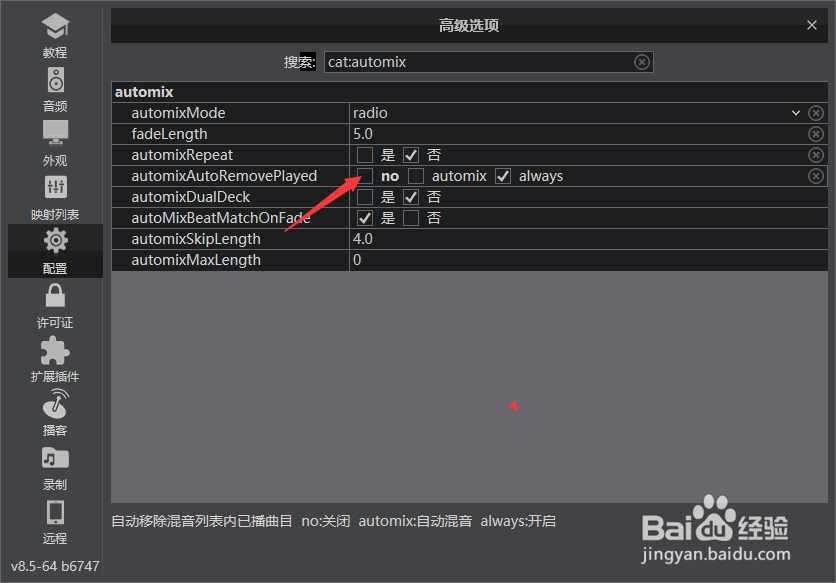Open the 映射列表 mapping mixer icon

[x=55, y=187]
